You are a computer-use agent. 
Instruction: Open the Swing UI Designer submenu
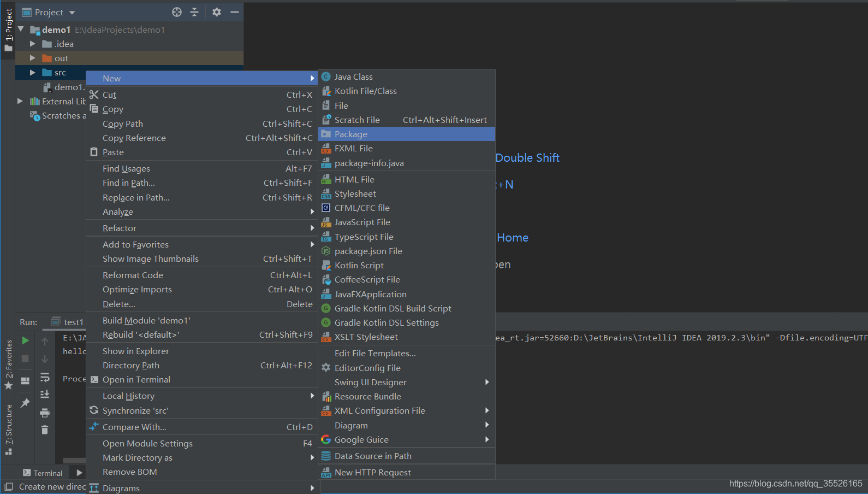407,382
